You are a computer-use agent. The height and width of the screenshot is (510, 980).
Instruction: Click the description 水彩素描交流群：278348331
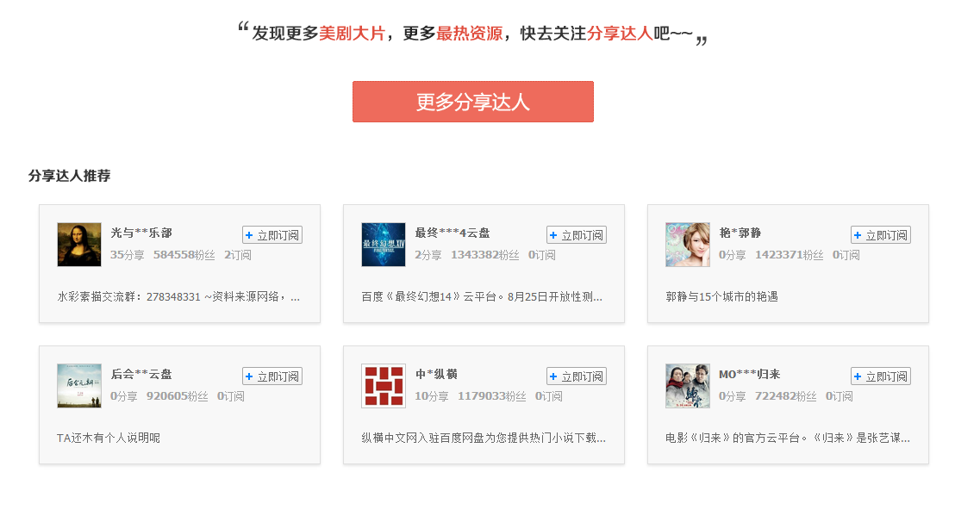point(178,297)
